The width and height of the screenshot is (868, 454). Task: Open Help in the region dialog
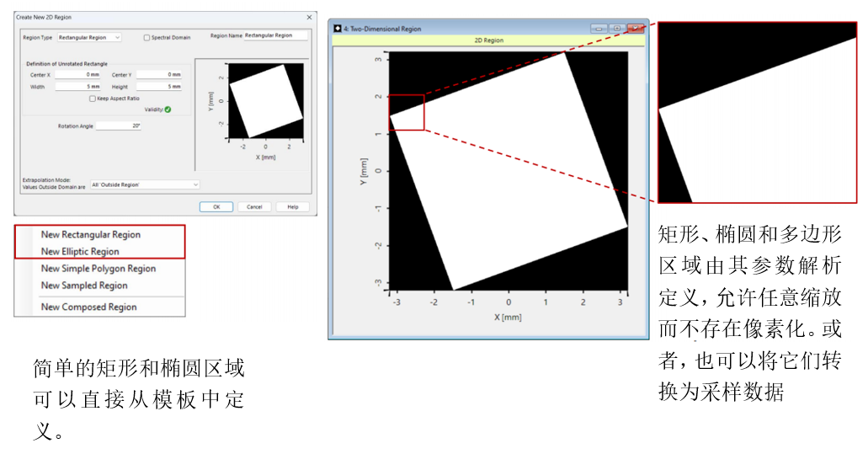click(292, 206)
